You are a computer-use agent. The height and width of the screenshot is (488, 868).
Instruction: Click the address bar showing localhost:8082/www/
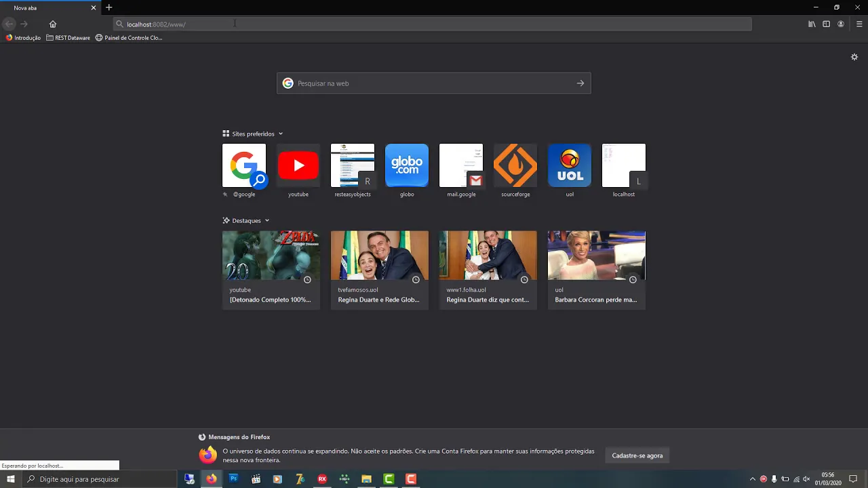click(x=433, y=24)
